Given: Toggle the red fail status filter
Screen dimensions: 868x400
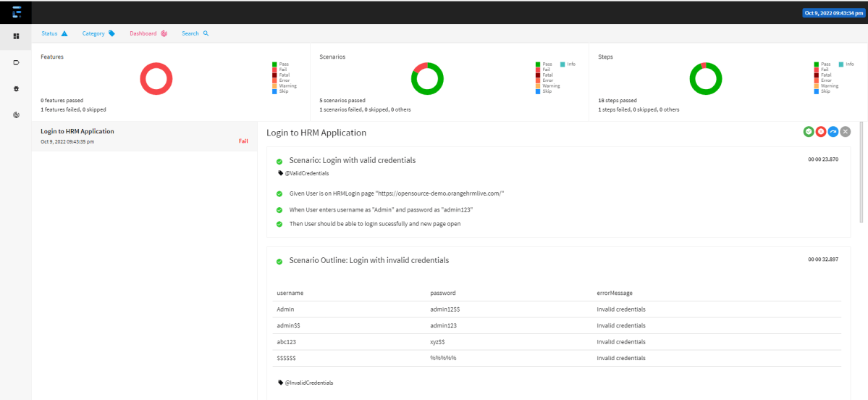Looking at the screenshot, I should [x=821, y=131].
